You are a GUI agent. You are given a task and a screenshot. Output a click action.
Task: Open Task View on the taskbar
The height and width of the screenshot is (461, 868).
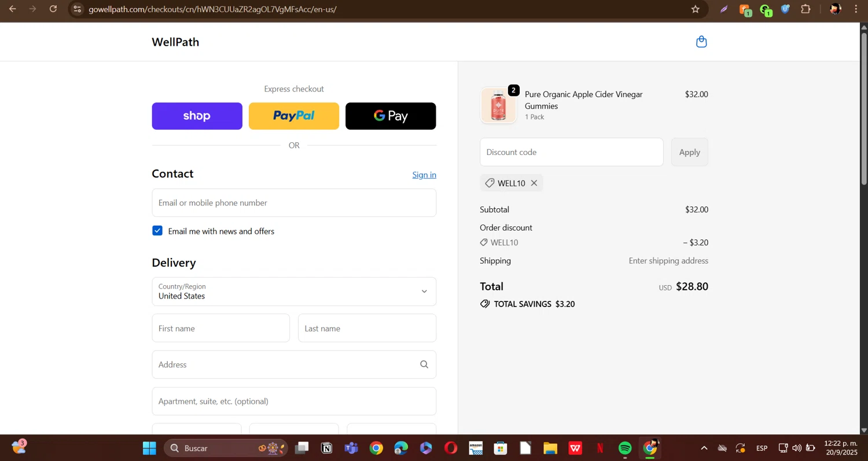(x=301, y=448)
